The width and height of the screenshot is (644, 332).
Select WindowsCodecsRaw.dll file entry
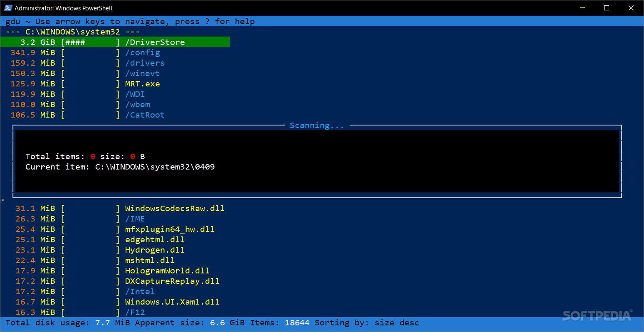pos(175,208)
